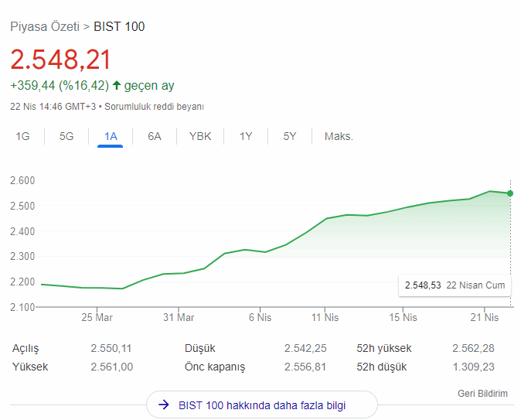Image resolution: width=521 pixels, height=420 pixels.
Task: Switch to YBK year-to-date tab
Action: coord(200,137)
